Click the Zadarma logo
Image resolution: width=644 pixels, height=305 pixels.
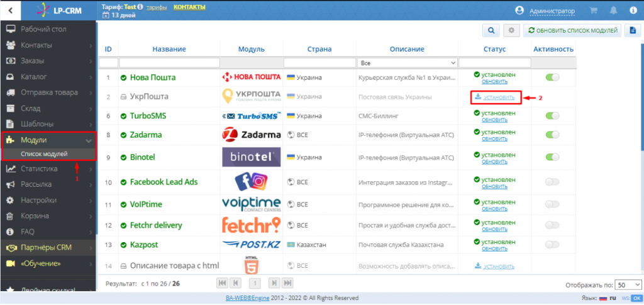coord(252,135)
